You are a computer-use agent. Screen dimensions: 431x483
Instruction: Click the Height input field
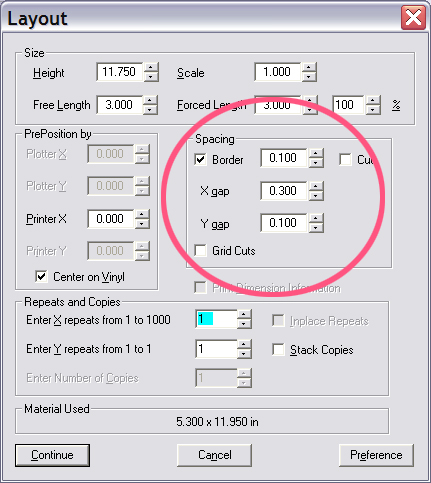click(120, 72)
